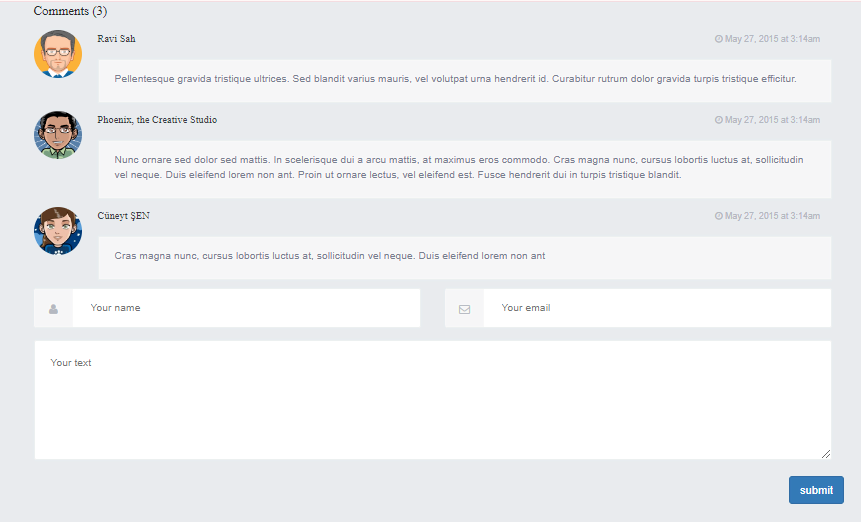Click the textarea resize handle corner
This screenshot has width=861, height=522.
point(826,454)
